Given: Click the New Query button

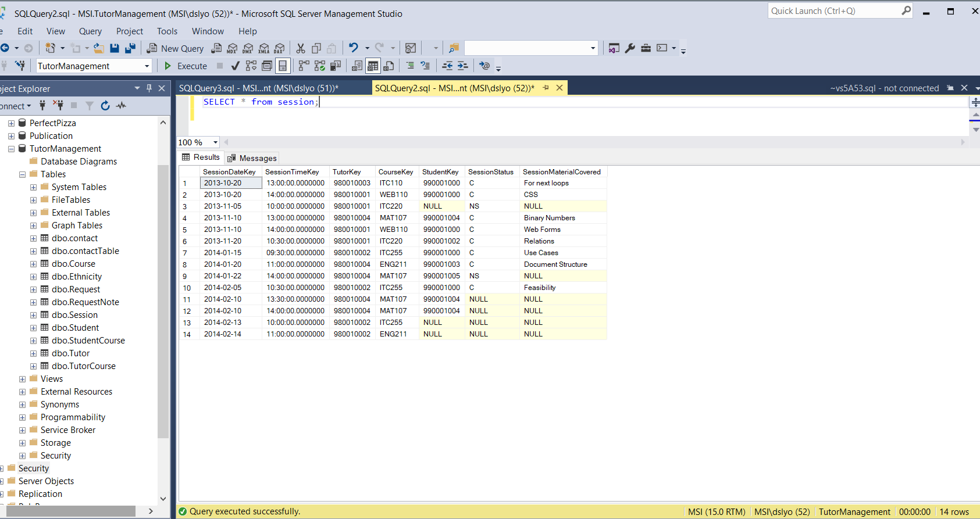Looking at the screenshot, I should (x=175, y=48).
